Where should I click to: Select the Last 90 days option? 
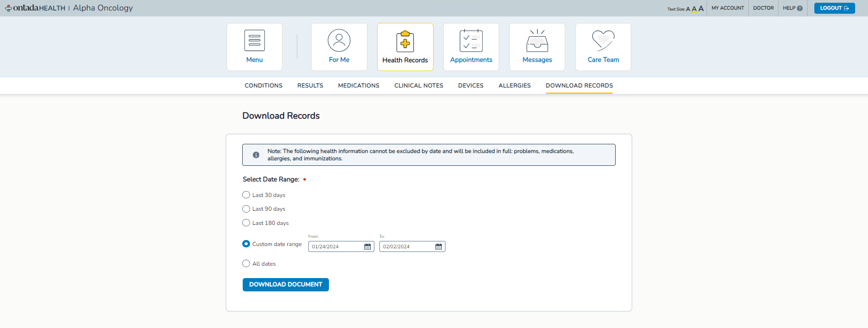246,209
